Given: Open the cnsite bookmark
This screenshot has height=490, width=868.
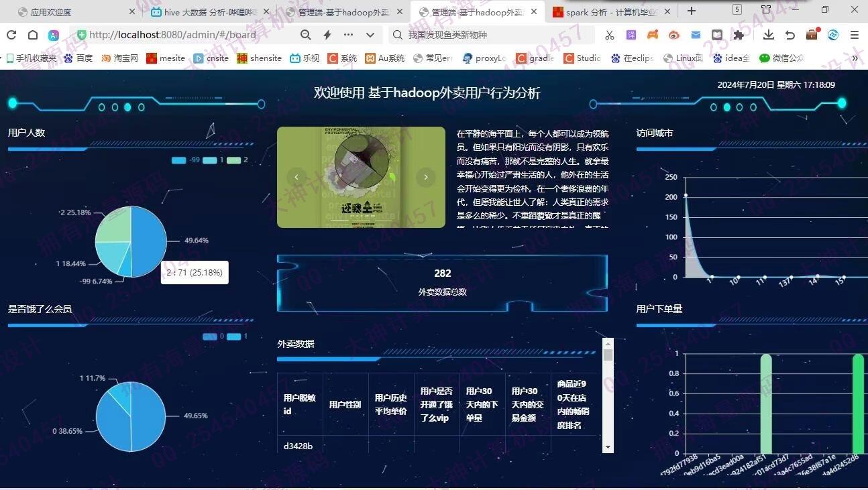Looking at the screenshot, I should coord(211,58).
